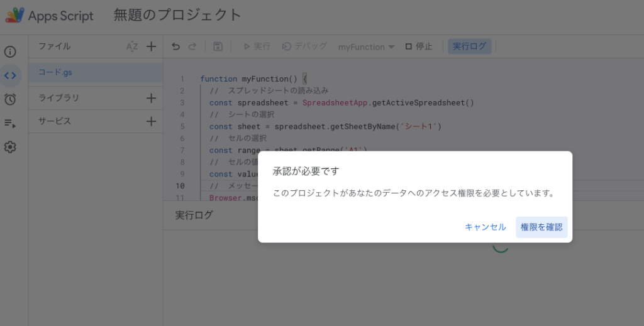Open Project Settings gear icon

tap(10, 147)
